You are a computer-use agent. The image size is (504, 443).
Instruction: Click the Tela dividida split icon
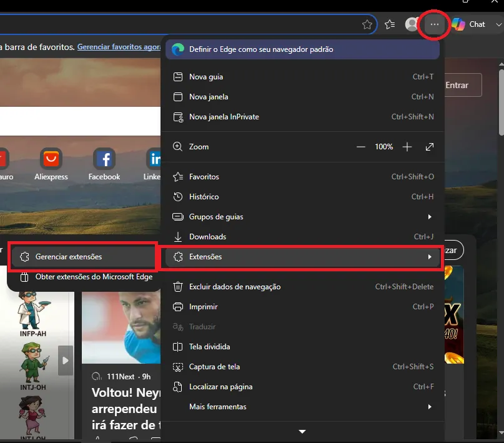[178, 347]
